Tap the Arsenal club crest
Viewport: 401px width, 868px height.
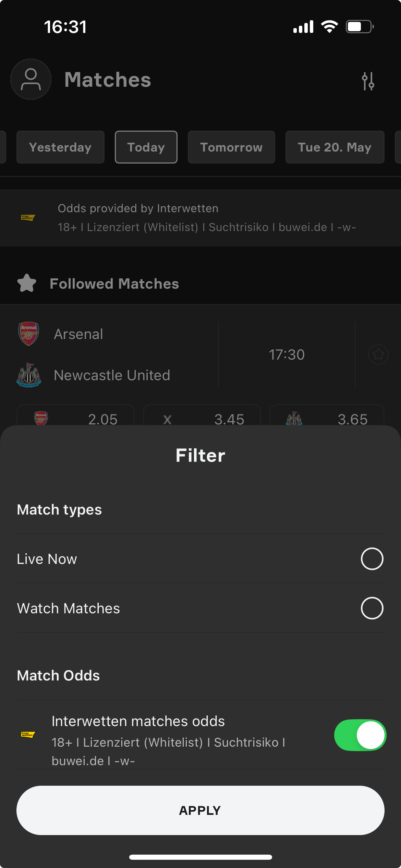pos(29,334)
